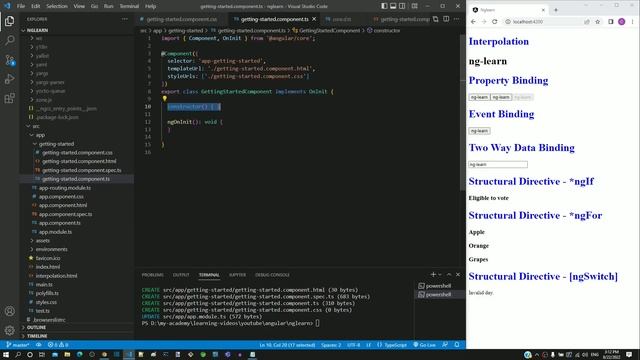This screenshot has width=640, height=360.
Task: Open Visual Studio Code taskbar icon
Action: (129, 355)
